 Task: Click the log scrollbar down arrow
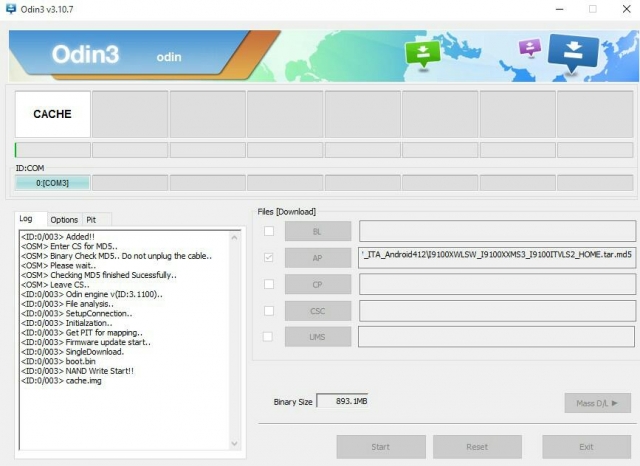(234, 443)
